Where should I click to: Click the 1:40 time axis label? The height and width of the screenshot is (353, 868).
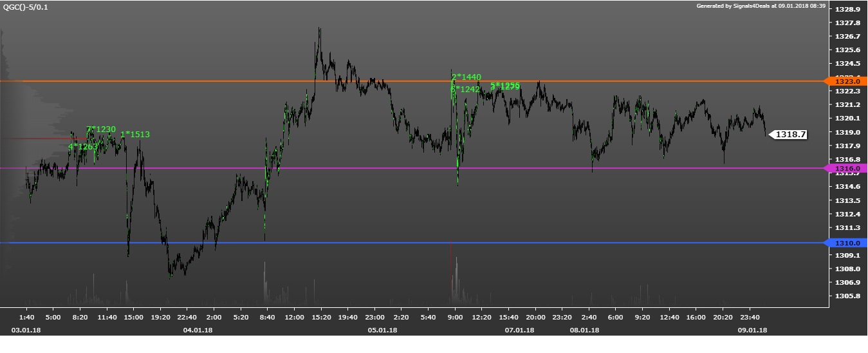coord(26,318)
